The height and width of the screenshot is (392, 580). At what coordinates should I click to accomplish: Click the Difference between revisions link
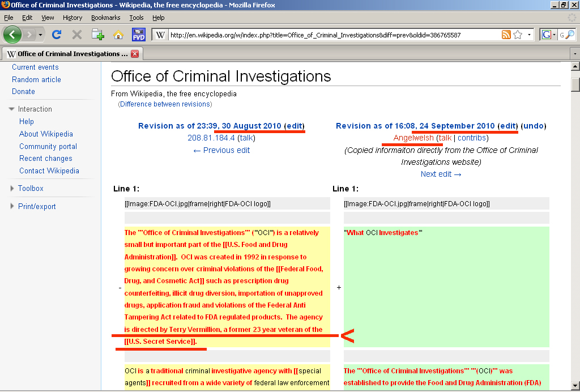[x=165, y=104]
